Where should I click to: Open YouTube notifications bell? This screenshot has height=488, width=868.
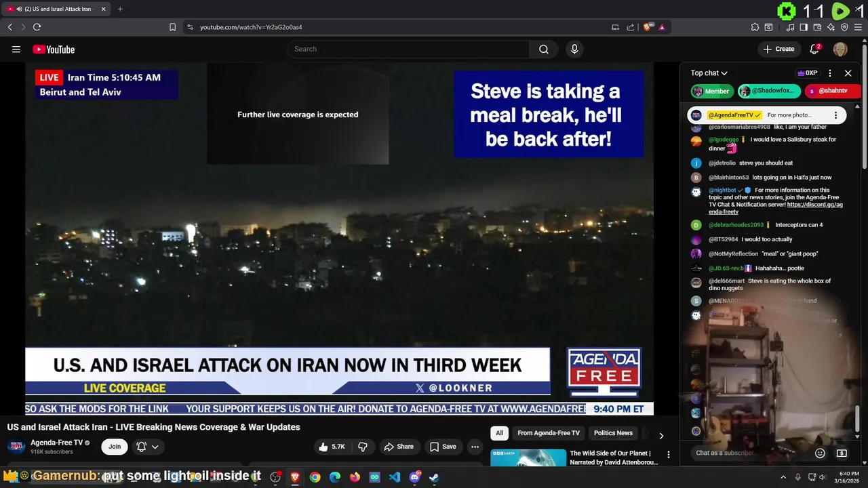tap(815, 49)
